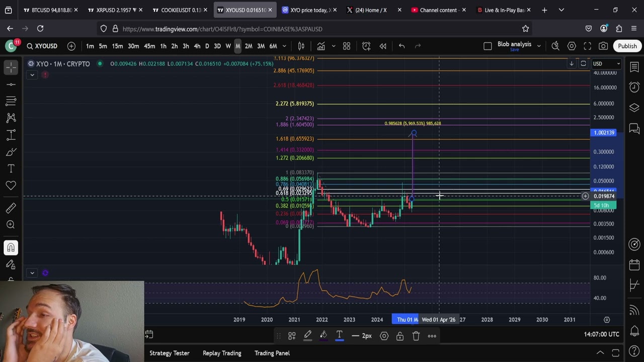Enter fullscreen mode
Image resolution: width=644 pixels, height=362 pixels.
click(587, 46)
